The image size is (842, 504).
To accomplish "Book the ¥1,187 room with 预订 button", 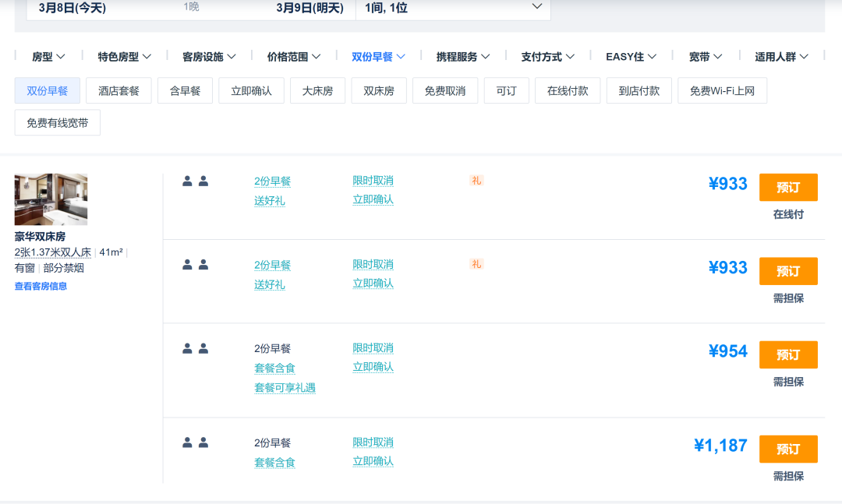I will [787, 449].
